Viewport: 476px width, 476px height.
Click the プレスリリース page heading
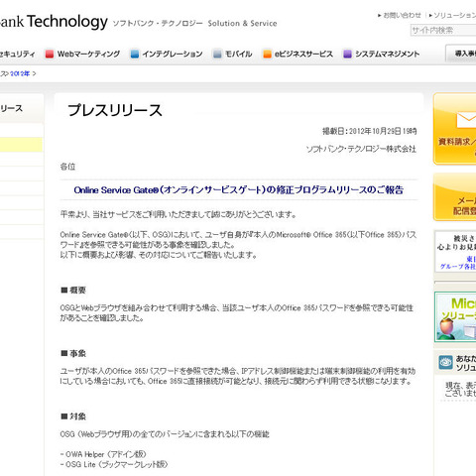coord(115,110)
